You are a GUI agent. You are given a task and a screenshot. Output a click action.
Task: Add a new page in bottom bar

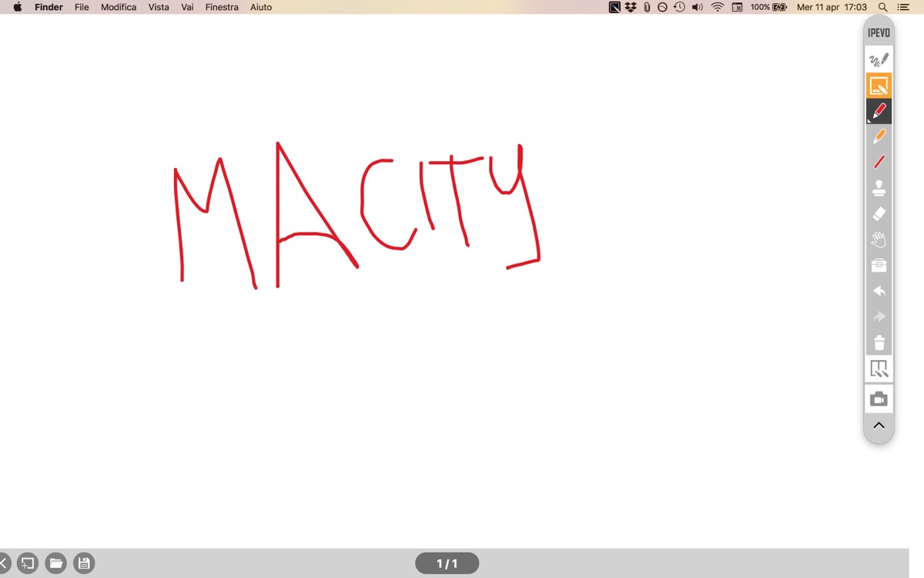coord(28,563)
